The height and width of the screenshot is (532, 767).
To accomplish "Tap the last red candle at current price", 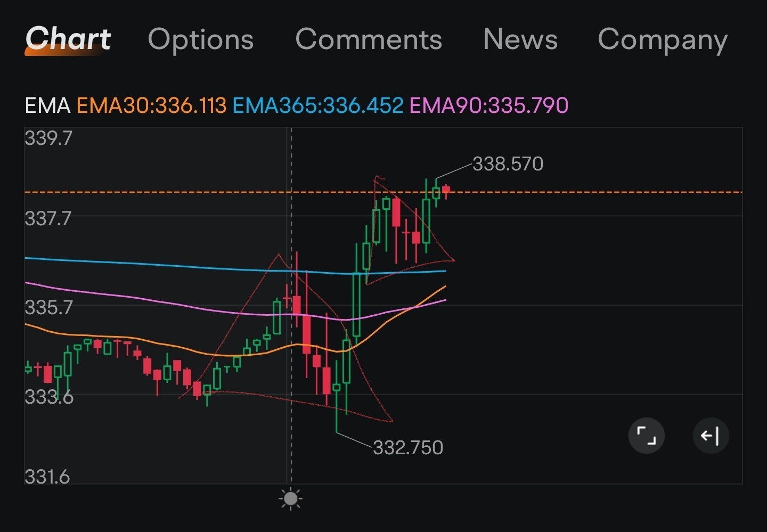I will (x=446, y=191).
